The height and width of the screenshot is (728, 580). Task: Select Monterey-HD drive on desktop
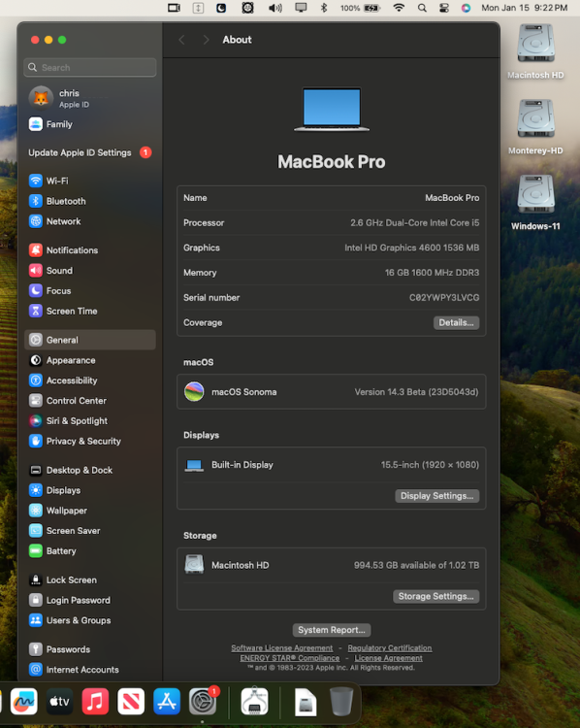tap(536, 127)
